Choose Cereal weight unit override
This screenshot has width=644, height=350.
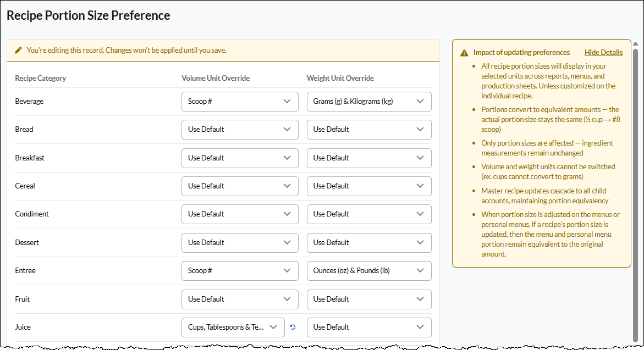369,186
